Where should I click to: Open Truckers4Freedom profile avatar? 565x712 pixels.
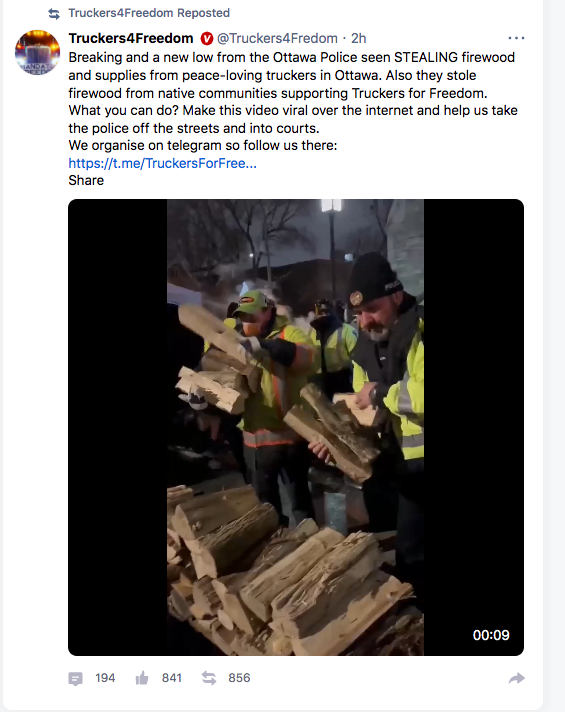pos(38,52)
